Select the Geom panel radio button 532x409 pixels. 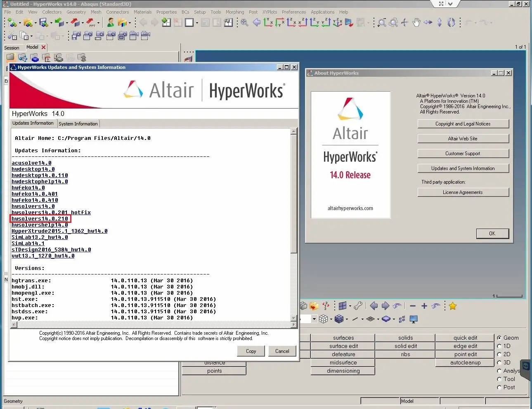pyautogui.click(x=499, y=338)
